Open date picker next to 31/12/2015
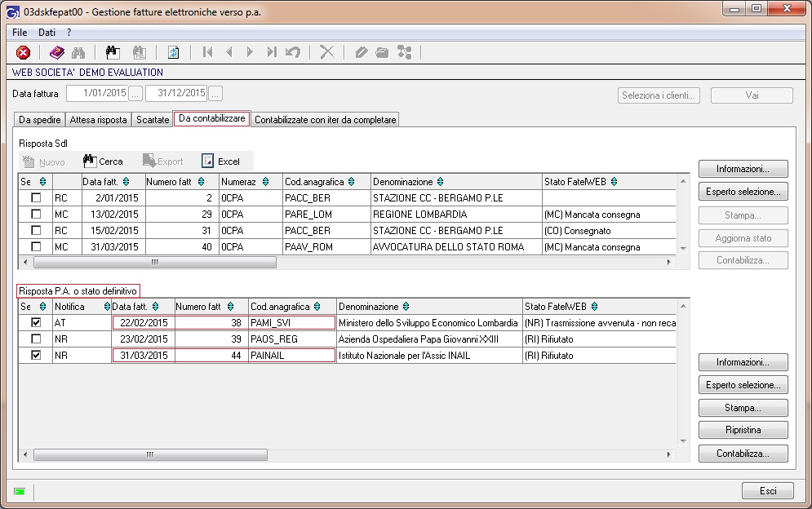This screenshot has height=509, width=812. click(215, 94)
